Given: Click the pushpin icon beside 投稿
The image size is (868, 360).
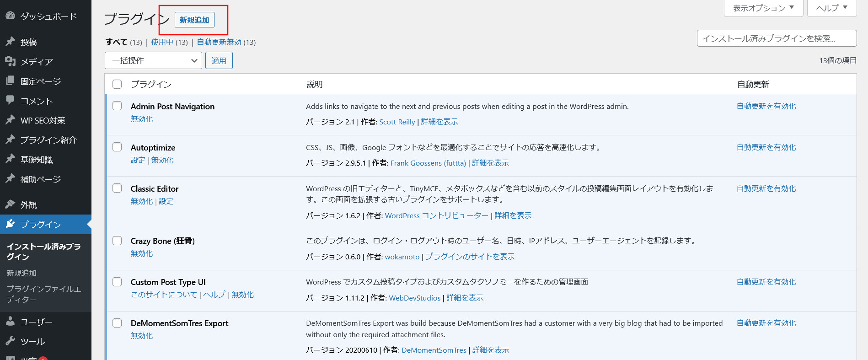Looking at the screenshot, I should [x=10, y=42].
